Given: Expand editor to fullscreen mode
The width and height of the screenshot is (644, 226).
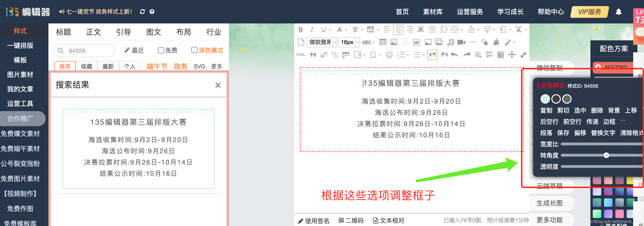Looking at the screenshot, I should (x=523, y=55).
